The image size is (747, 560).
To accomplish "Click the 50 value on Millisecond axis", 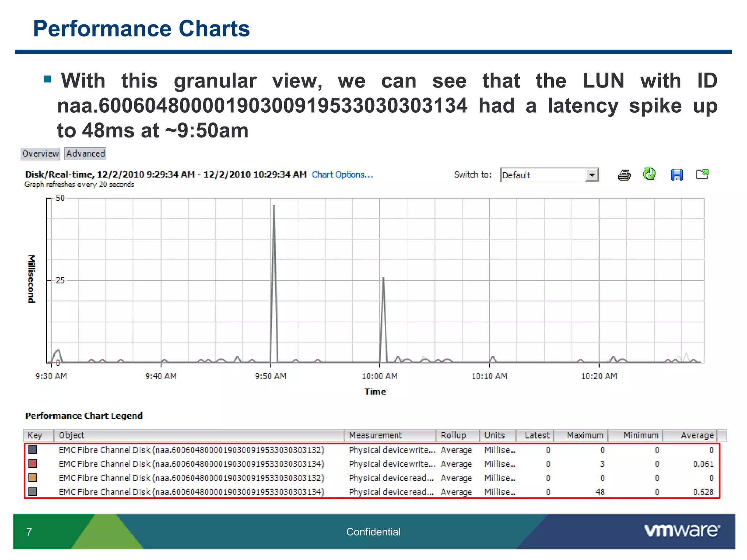I will (x=60, y=198).
